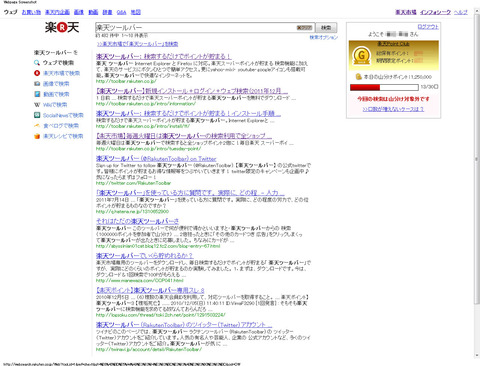Viewport: 480px width, 366px height.
Task: Click the URL http://twitter.com/RakutenToolbar
Action: pyautogui.click(x=133, y=183)
